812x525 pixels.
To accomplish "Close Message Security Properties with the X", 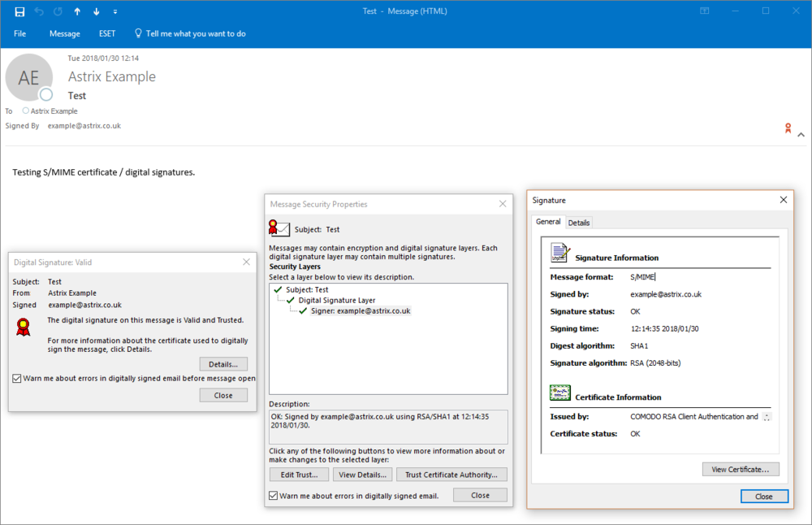I will point(503,204).
